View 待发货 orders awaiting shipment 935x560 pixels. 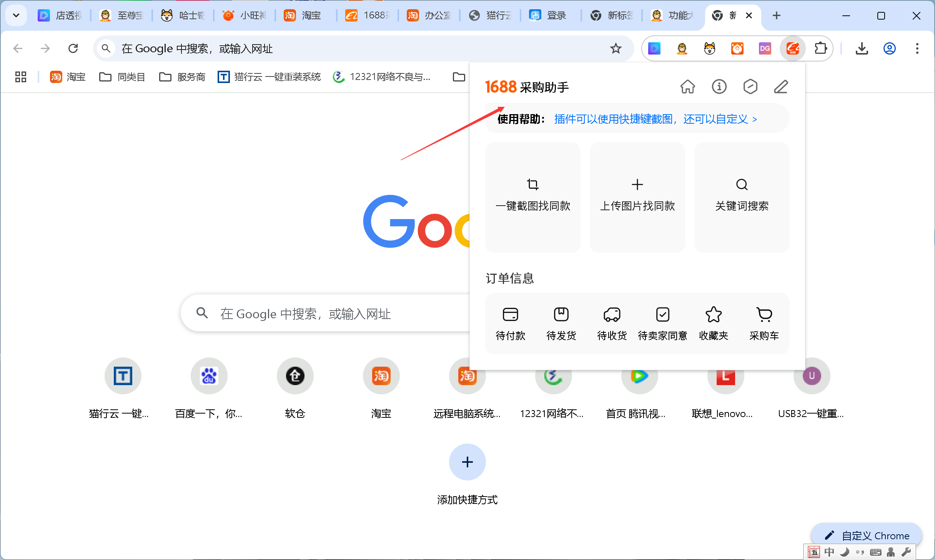[561, 324]
